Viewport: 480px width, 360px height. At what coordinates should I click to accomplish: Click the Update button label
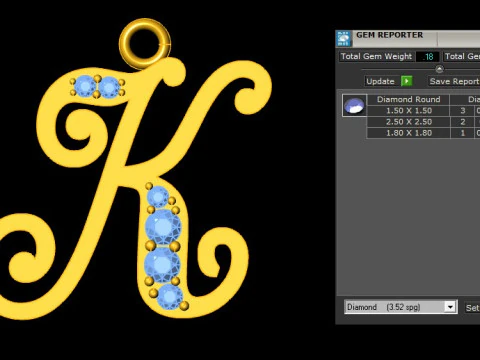[x=380, y=81]
